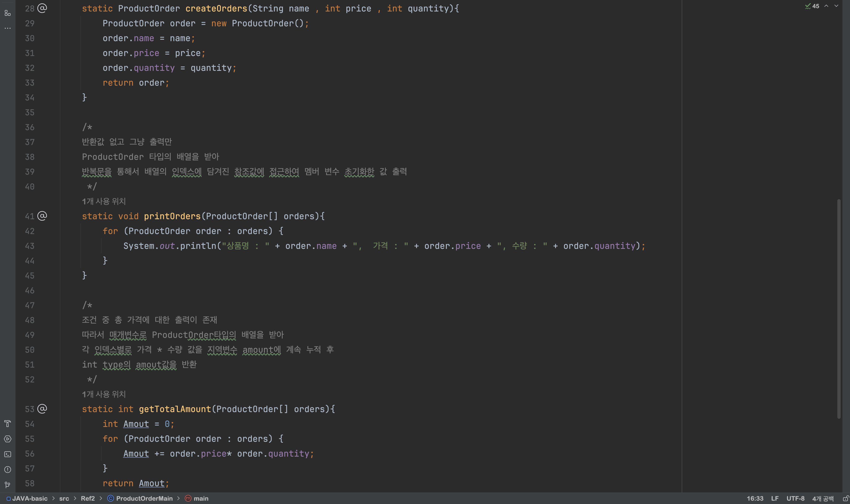This screenshot has width=850, height=504.
Task: Open the LF line separator selector
Action: pos(775,498)
